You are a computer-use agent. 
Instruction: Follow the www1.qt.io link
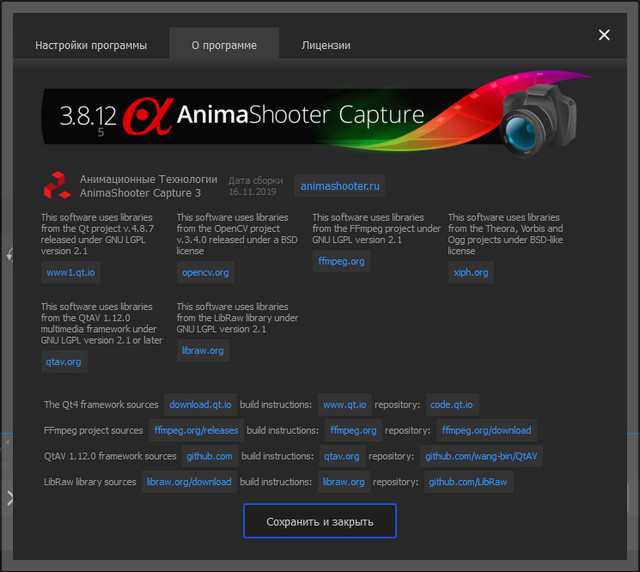pyautogui.click(x=70, y=272)
